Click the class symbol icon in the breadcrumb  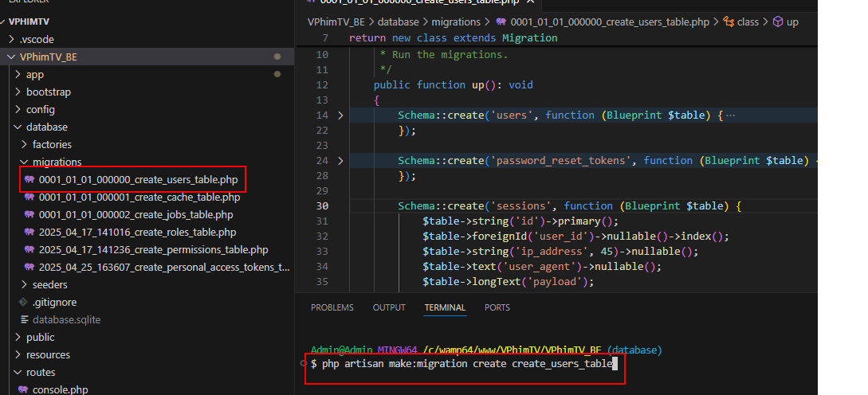pos(729,22)
